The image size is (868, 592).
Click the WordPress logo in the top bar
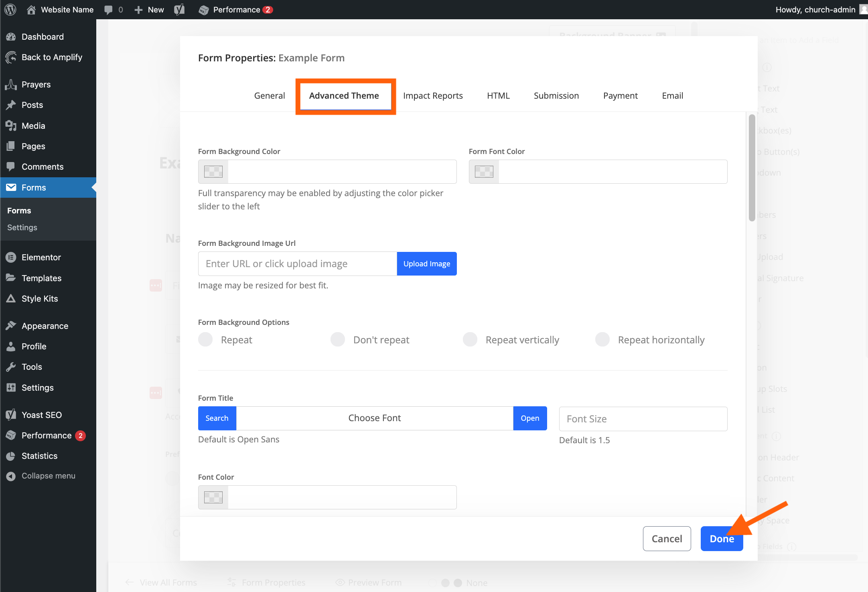10,9
